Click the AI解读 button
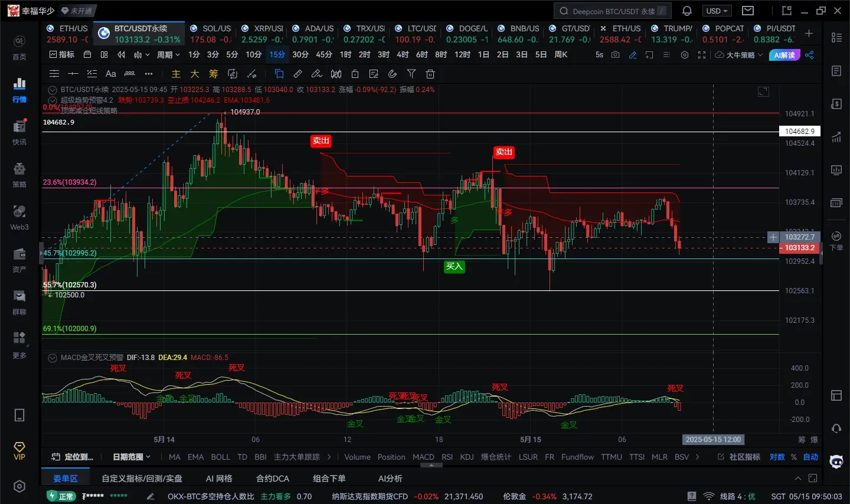The height and width of the screenshot is (504, 850). click(x=784, y=54)
